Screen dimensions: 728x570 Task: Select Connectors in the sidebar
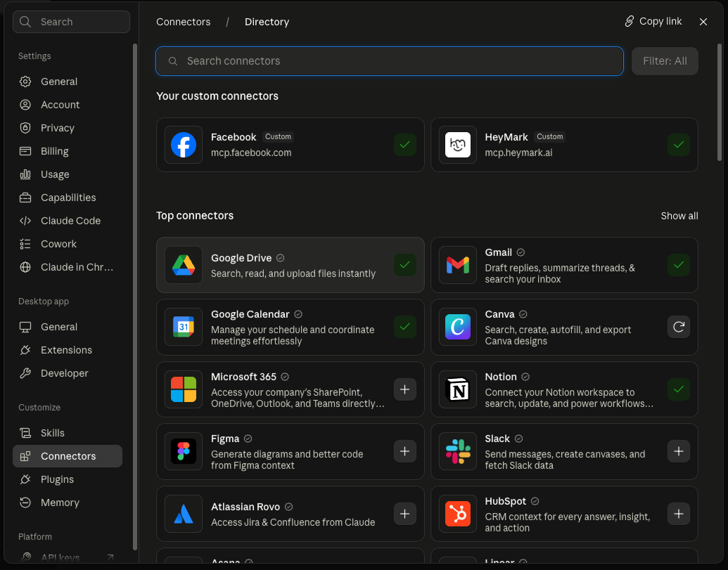(x=68, y=456)
